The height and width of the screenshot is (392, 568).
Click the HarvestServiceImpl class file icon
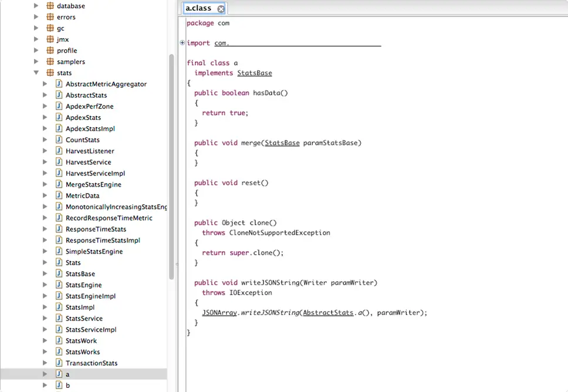pyautogui.click(x=59, y=173)
